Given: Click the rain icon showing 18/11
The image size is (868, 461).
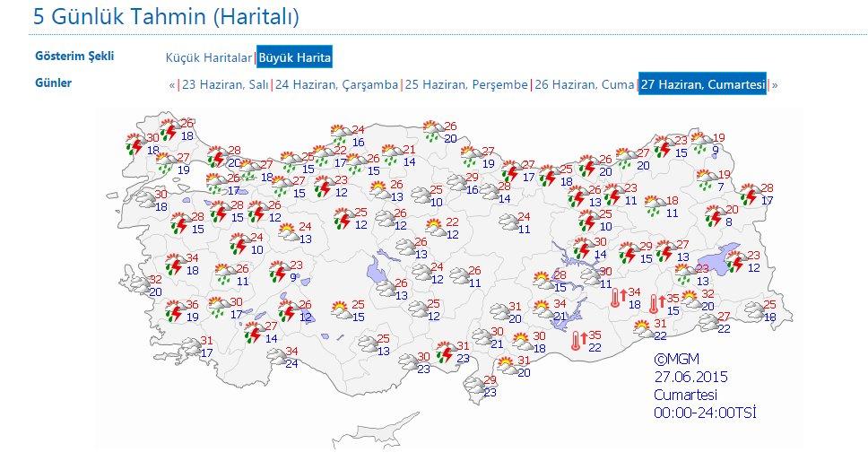Looking at the screenshot, I should [x=655, y=206].
